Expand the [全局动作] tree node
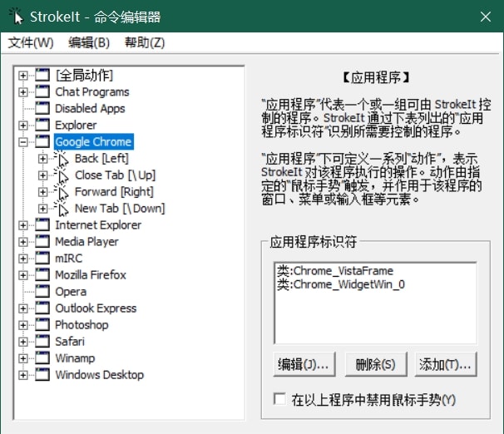The image size is (504, 434). [22, 76]
